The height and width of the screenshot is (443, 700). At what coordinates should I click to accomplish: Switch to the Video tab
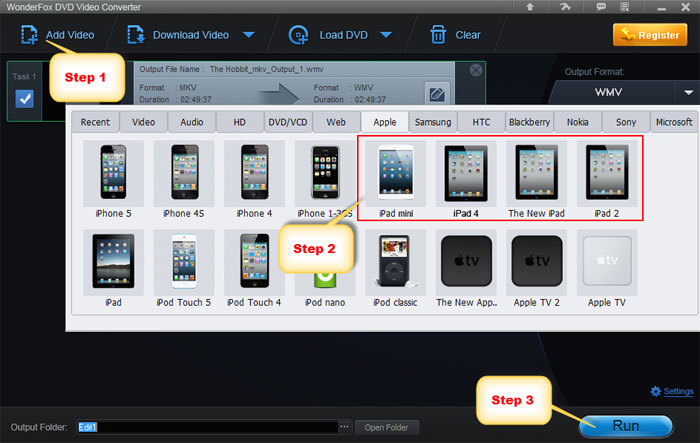pyautogui.click(x=143, y=122)
